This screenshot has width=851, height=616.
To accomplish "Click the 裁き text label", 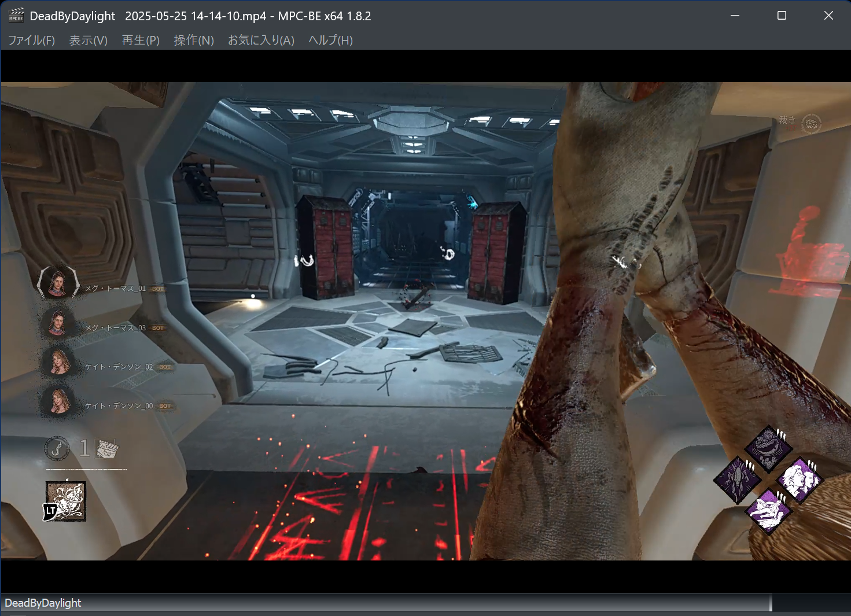I will click(x=787, y=120).
